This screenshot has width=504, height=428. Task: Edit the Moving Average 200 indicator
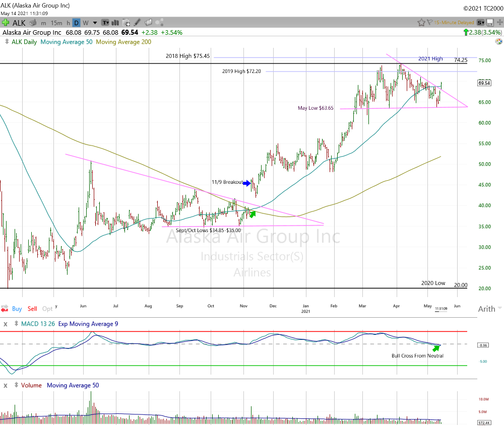coord(123,42)
